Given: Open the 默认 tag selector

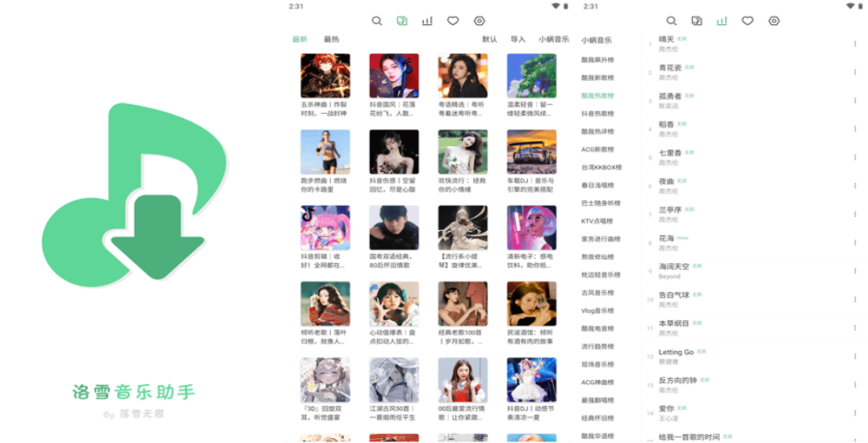Looking at the screenshot, I should (x=489, y=40).
